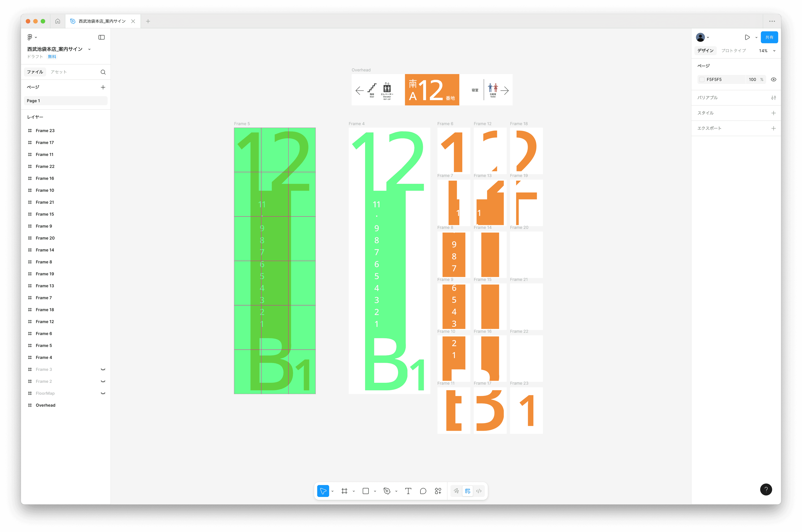Unhide the FloorMap layer
This screenshot has width=802, height=532.
pyautogui.click(x=103, y=393)
